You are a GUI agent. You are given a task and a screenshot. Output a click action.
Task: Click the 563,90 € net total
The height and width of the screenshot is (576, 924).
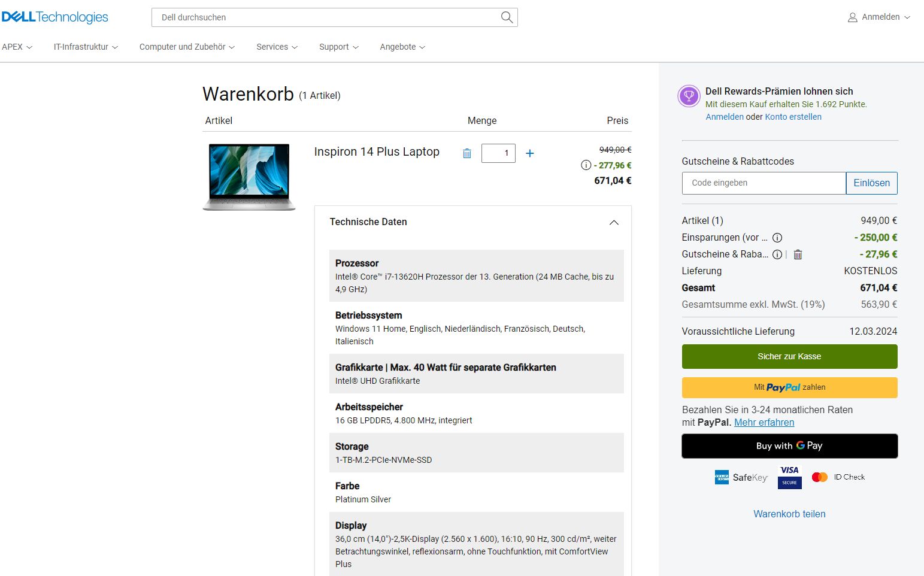click(879, 305)
